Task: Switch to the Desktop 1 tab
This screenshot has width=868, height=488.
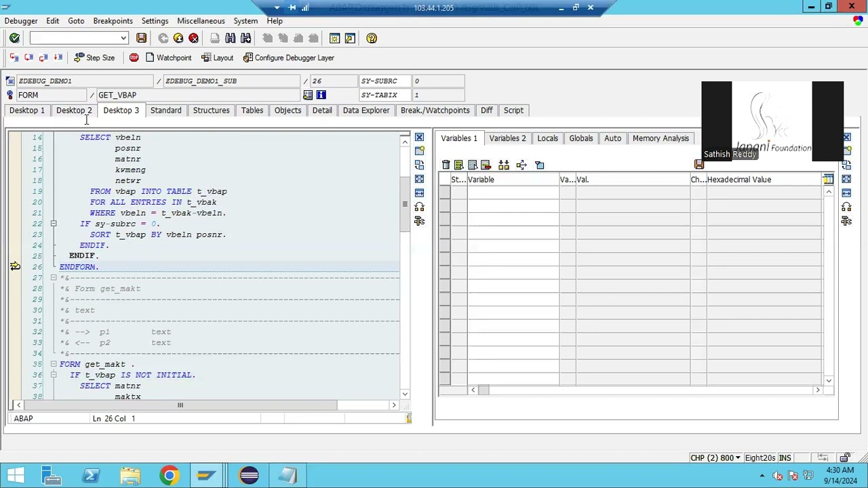Action: point(27,110)
